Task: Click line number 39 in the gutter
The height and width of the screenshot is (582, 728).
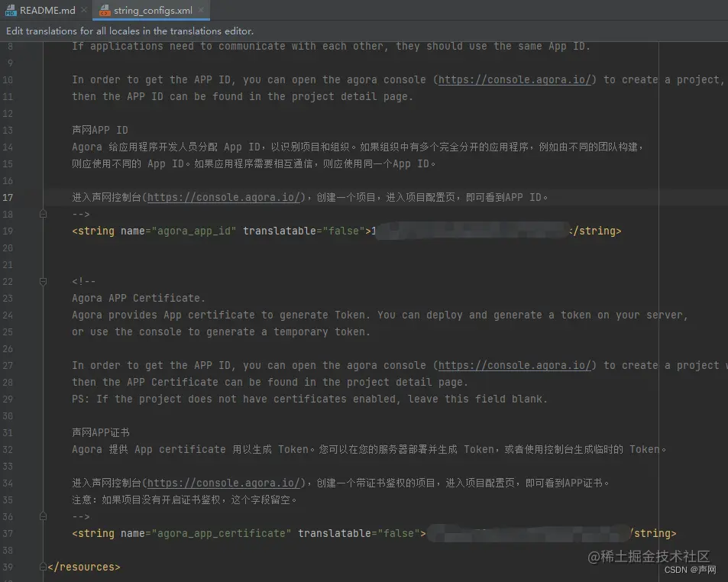Action: pyautogui.click(x=8, y=567)
